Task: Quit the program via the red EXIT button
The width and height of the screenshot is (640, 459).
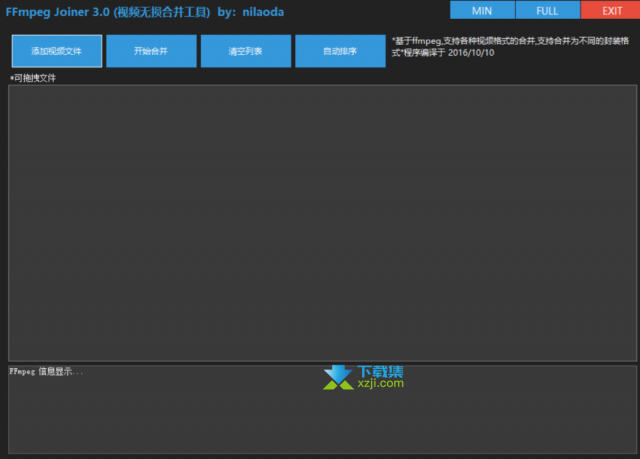Action: (x=611, y=10)
